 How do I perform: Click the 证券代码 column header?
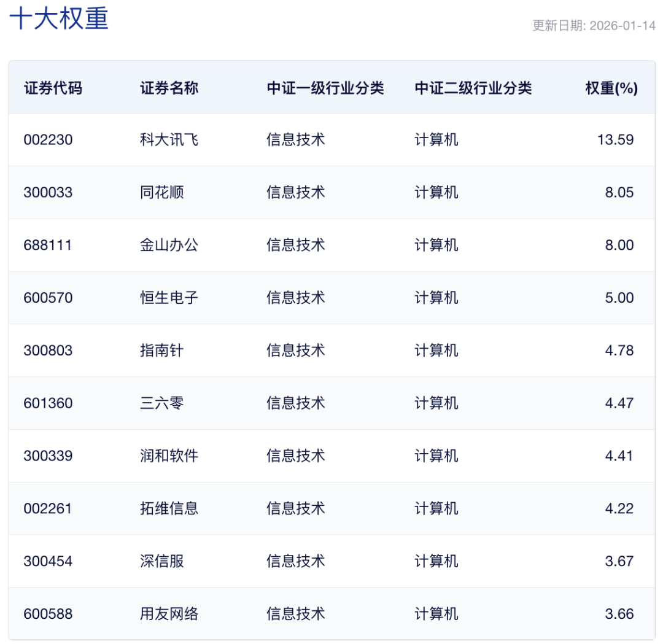click(x=53, y=88)
